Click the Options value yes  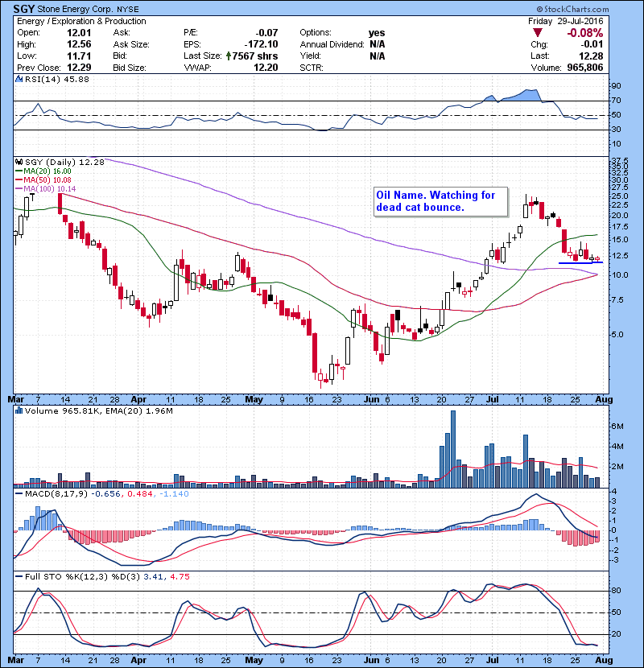tap(377, 33)
